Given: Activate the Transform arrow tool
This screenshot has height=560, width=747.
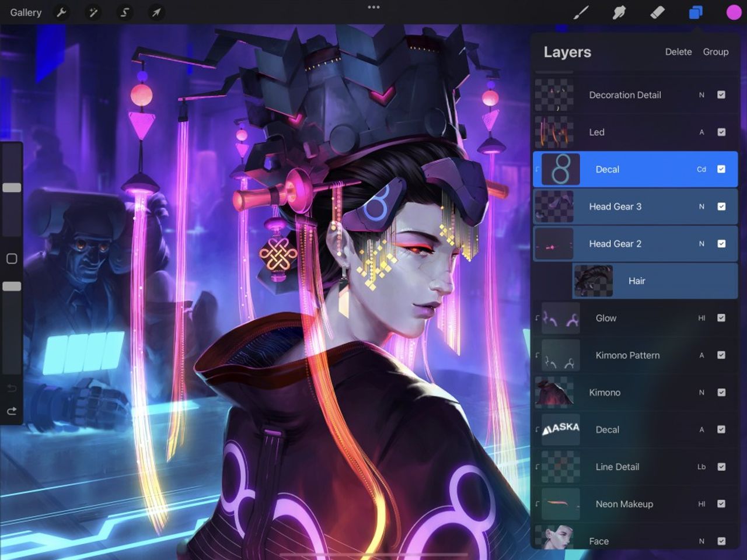Looking at the screenshot, I should click(x=156, y=12).
